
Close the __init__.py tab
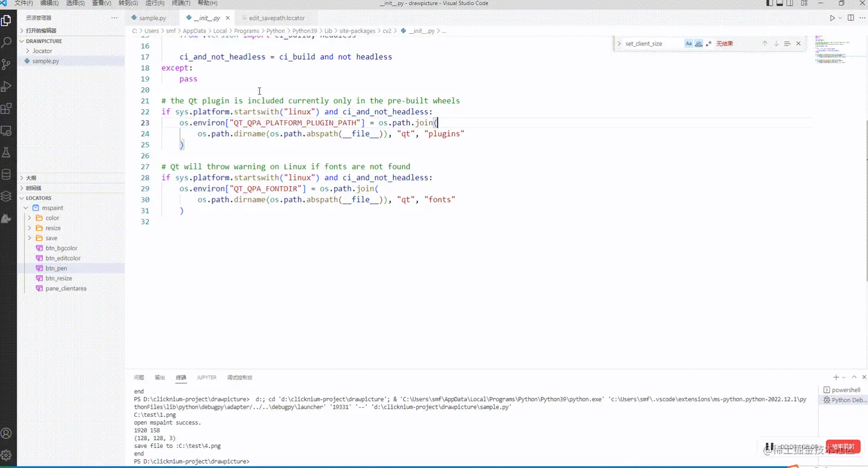(x=227, y=18)
